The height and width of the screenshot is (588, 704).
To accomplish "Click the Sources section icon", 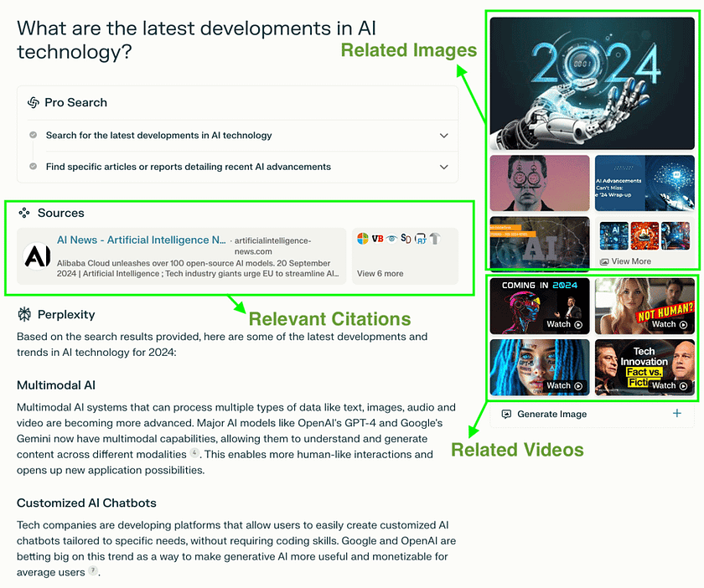I will (24, 213).
